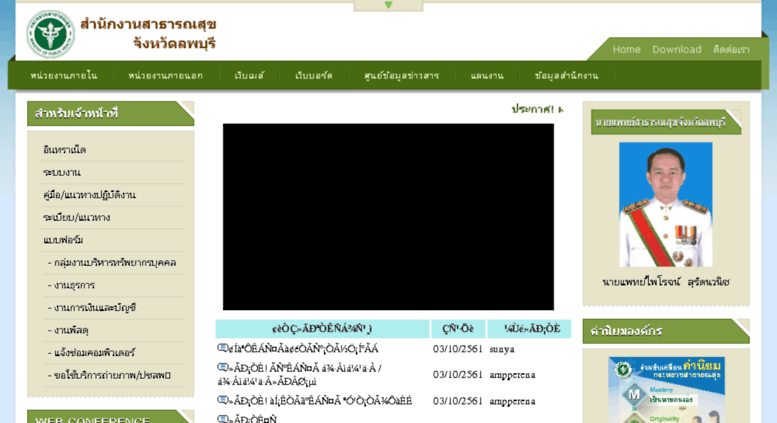777x423 pixels.
Task: Open the ศูนย์ข้อมูลข่าวสาร menu
Action: (x=401, y=76)
